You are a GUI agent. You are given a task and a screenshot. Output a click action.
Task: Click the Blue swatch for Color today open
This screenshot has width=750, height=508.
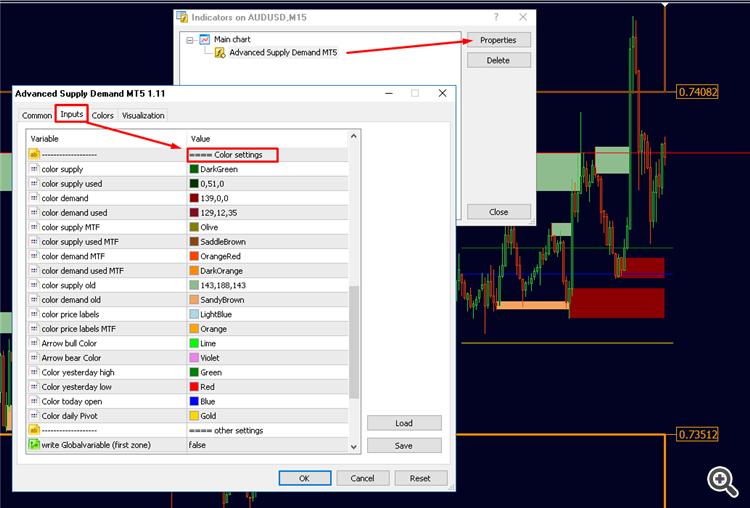[x=194, y=401]
